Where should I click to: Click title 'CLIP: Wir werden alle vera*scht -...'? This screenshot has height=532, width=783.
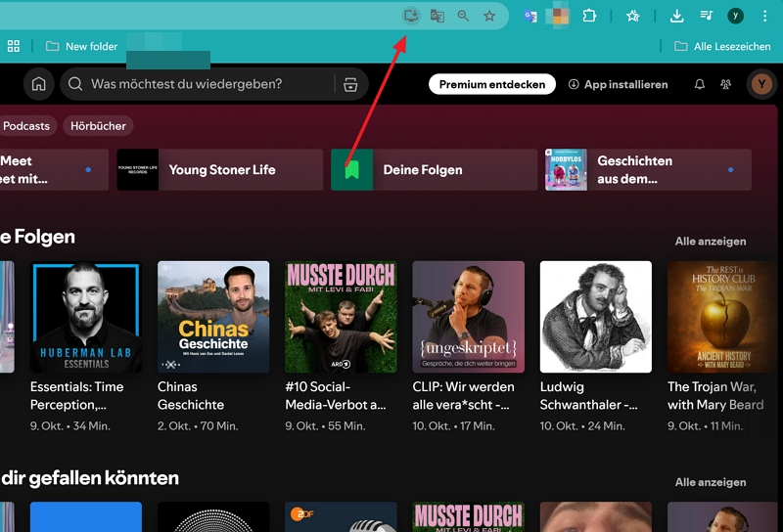[463, 396]
